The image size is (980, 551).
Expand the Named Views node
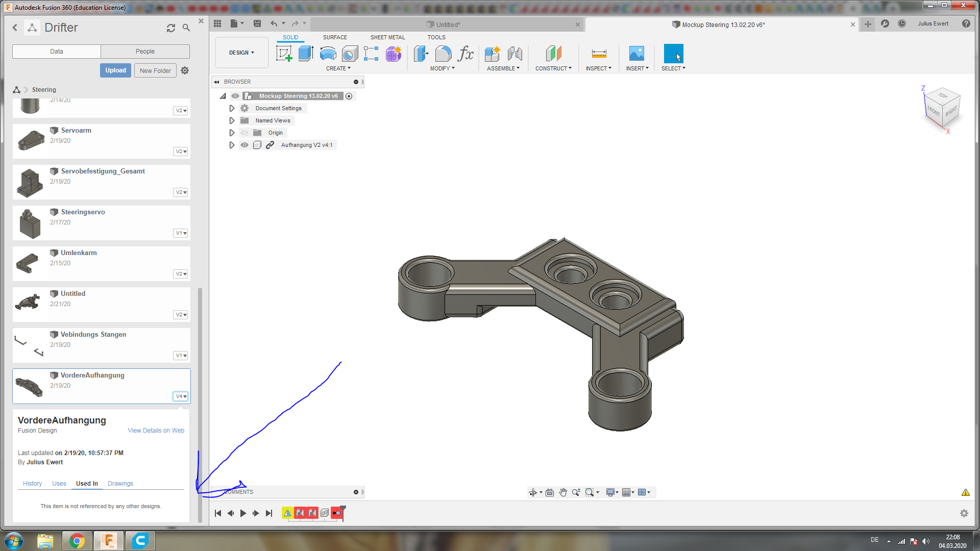(x=232, y=120)
